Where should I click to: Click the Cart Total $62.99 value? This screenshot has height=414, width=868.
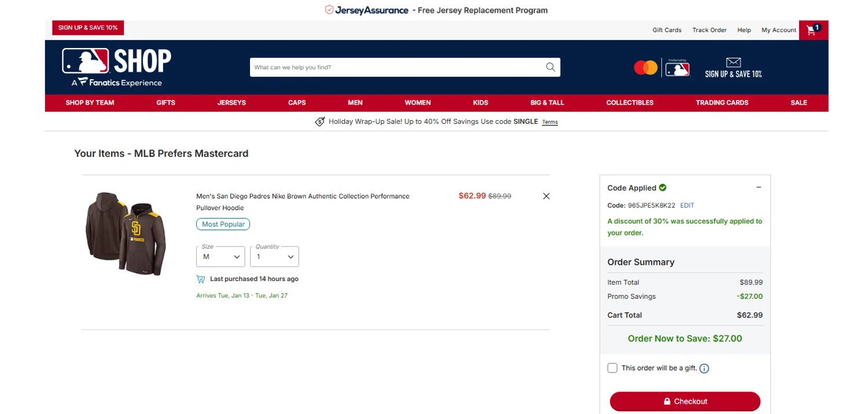[x=749, y=315]
